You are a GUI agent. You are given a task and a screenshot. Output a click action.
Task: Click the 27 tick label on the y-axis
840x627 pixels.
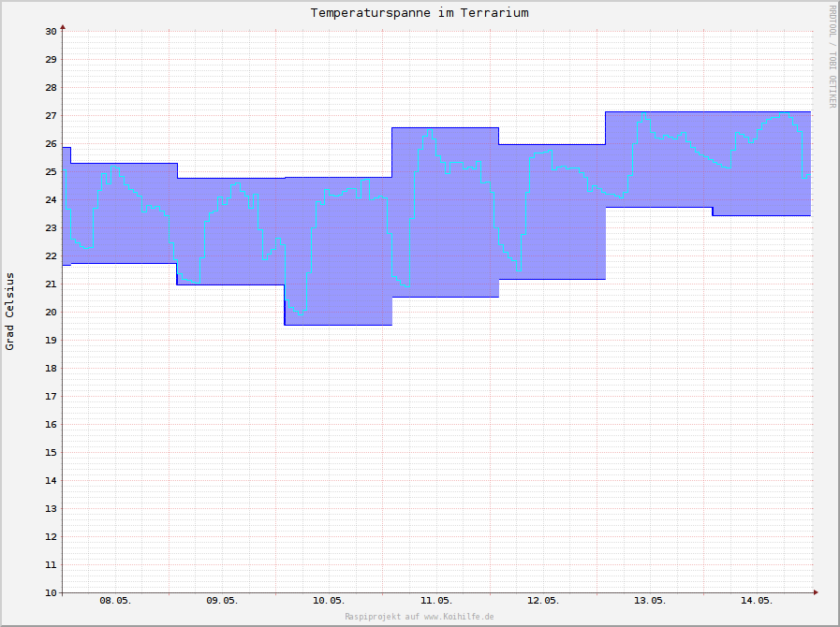click(51, 116)
